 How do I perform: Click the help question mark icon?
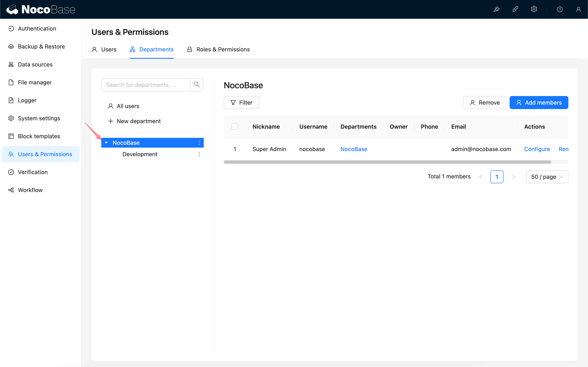pyautogui.click(x=560, y=9)
